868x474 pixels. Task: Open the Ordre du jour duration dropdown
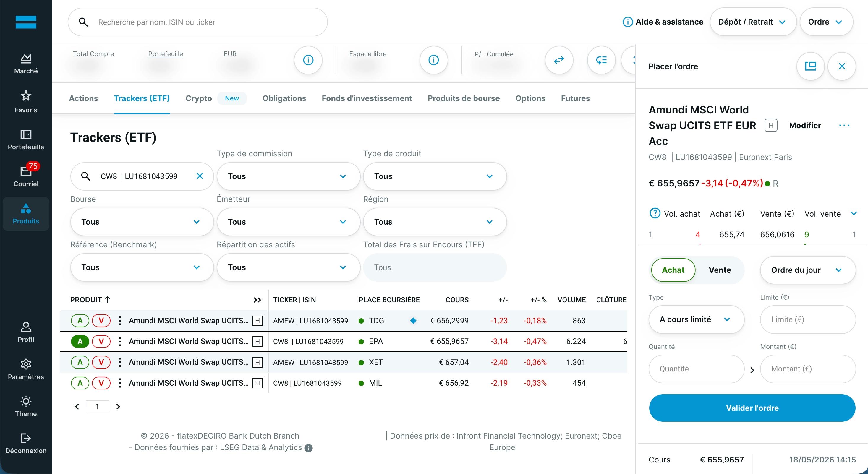click(808, 270)
